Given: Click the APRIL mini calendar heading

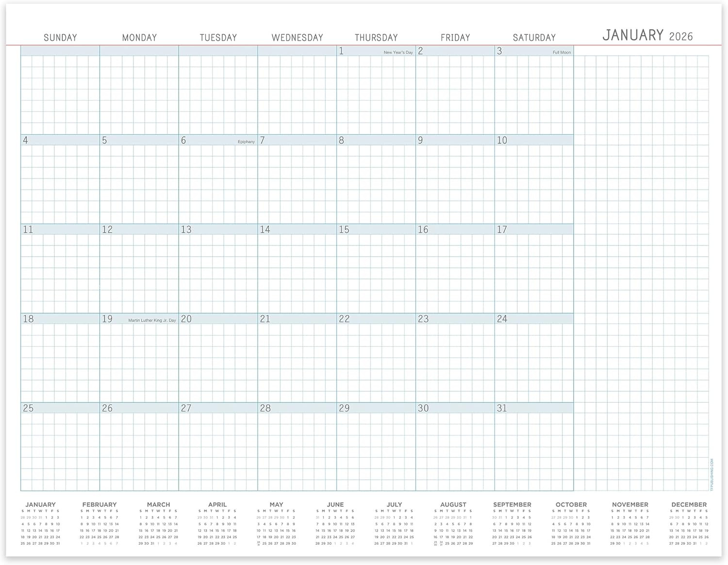Looking at the screenshot, I should click(217, 504).
